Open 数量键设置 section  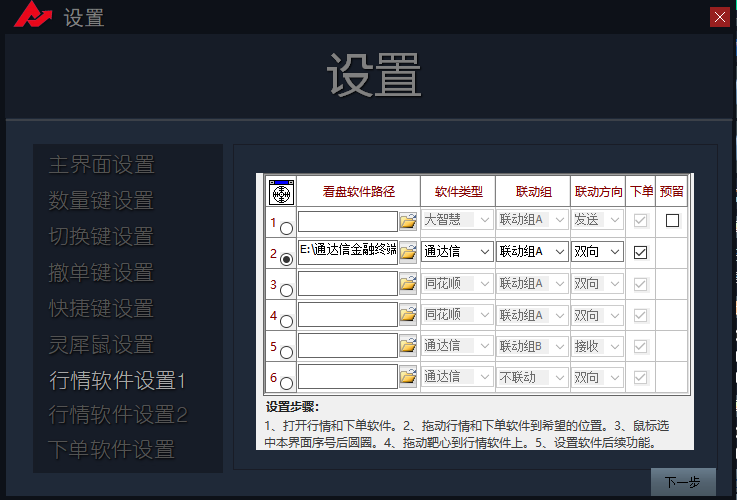(101, 201)
